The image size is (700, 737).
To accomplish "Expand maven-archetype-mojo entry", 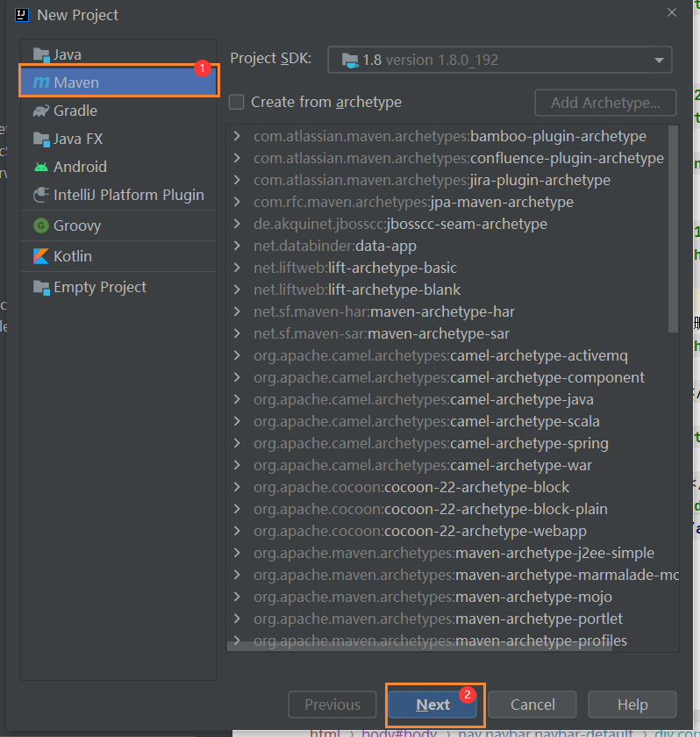I will [237, 597].
